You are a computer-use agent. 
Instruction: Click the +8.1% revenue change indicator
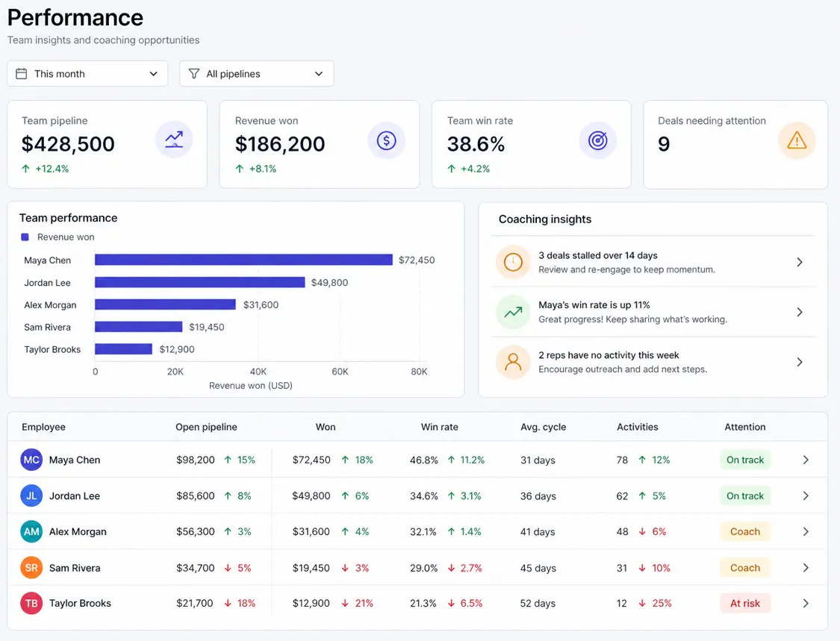pos(256,169)
